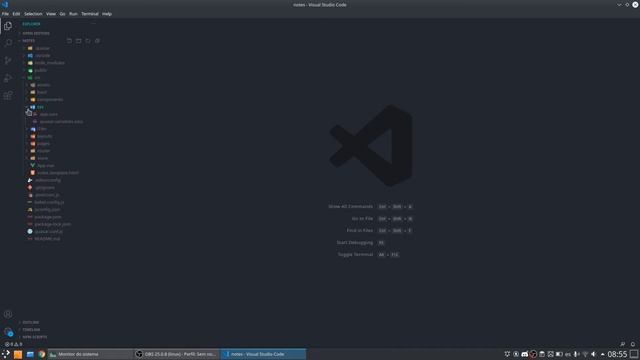Open Discord tray icon in taskbar
640x360 pixels.
pos(524,354)
